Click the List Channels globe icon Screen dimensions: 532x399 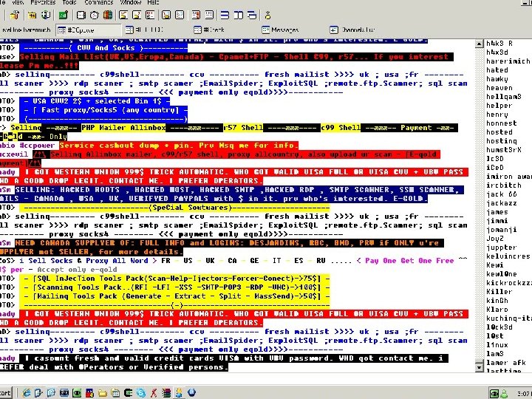click(46, 15)
